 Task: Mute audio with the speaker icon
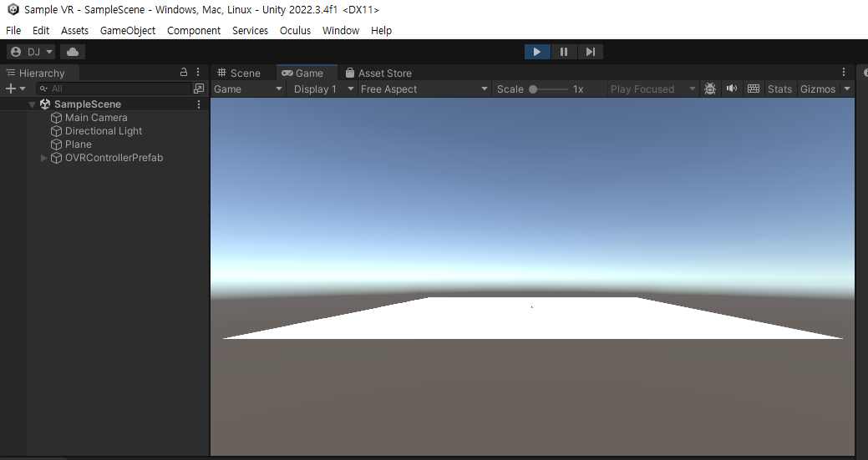731,88
